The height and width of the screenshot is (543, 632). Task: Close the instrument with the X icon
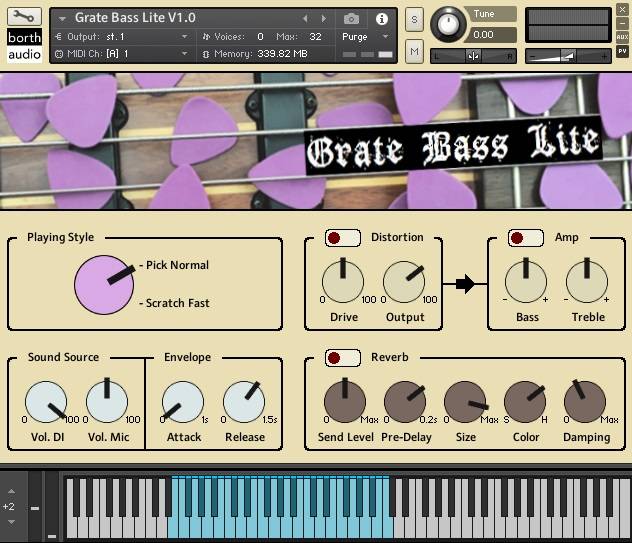point(622,9)
